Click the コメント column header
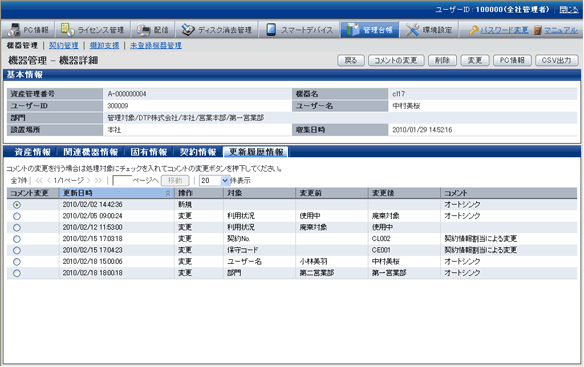 pos(509,193)
